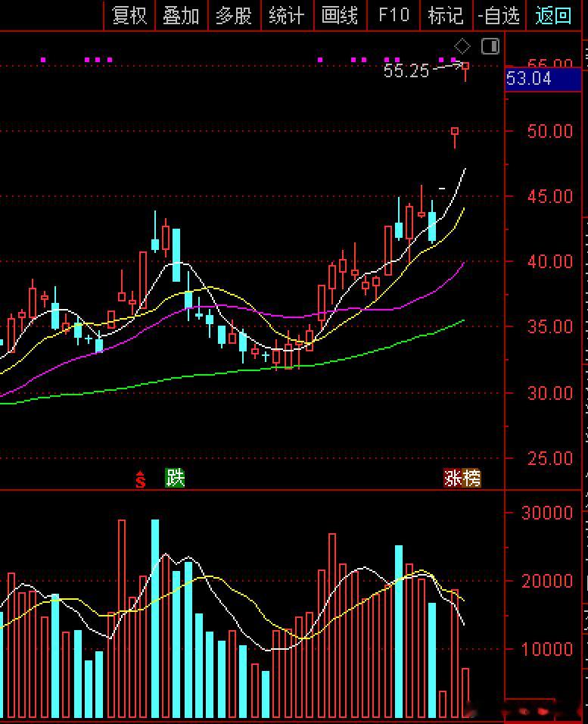The height and width of the screenshot is (724, 588).
Task: Click the 返回 back button
Action: point(553,16)
